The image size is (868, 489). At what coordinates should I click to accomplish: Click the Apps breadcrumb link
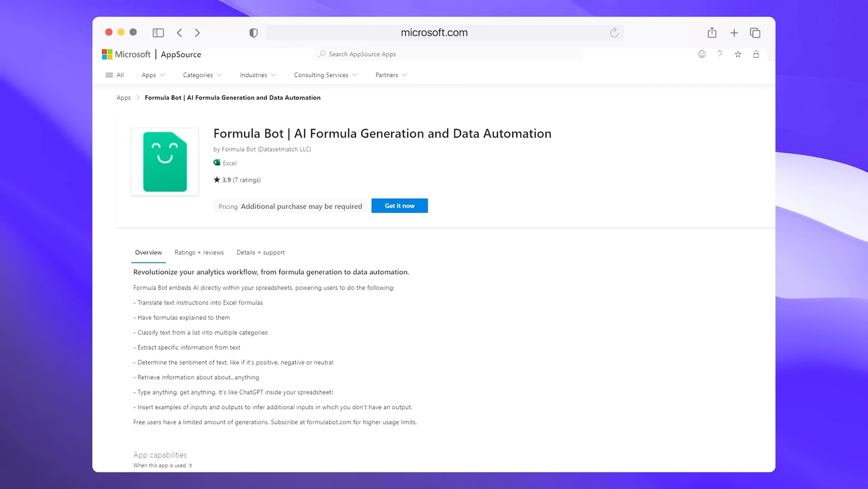(x=123, y=97)
